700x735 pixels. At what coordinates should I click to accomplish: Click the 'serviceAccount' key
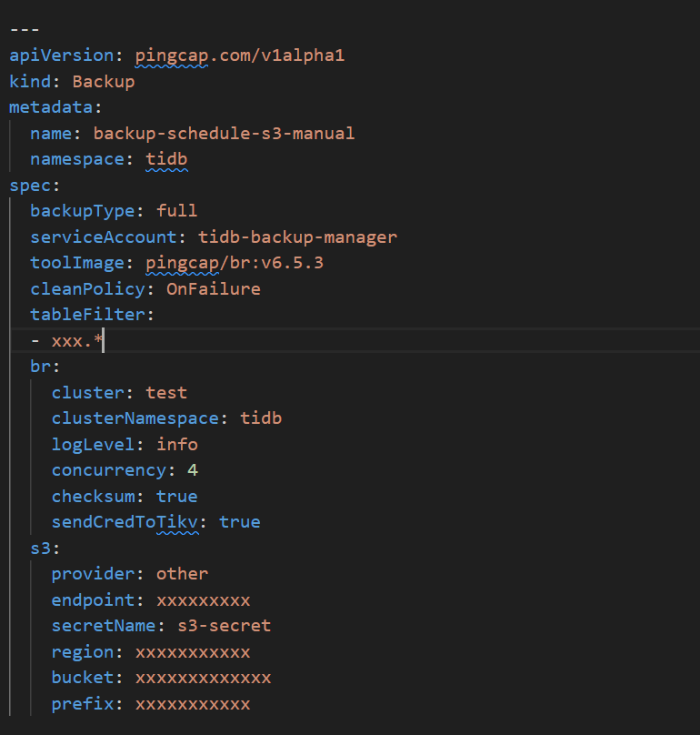104,237
